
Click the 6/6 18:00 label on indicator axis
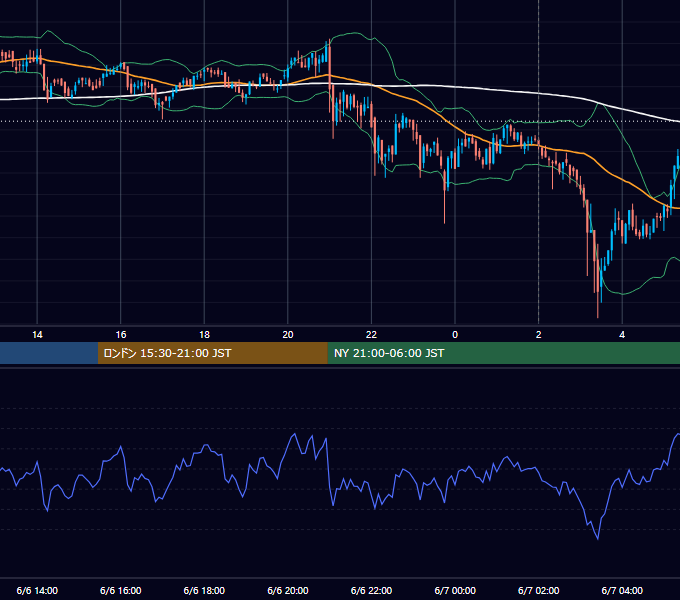click(204, 590)
